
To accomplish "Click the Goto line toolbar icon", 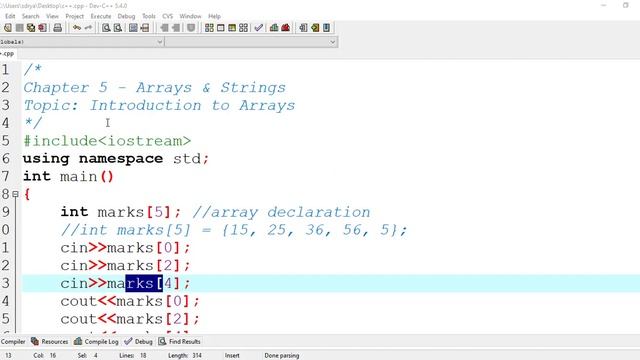I will (144, 28).
